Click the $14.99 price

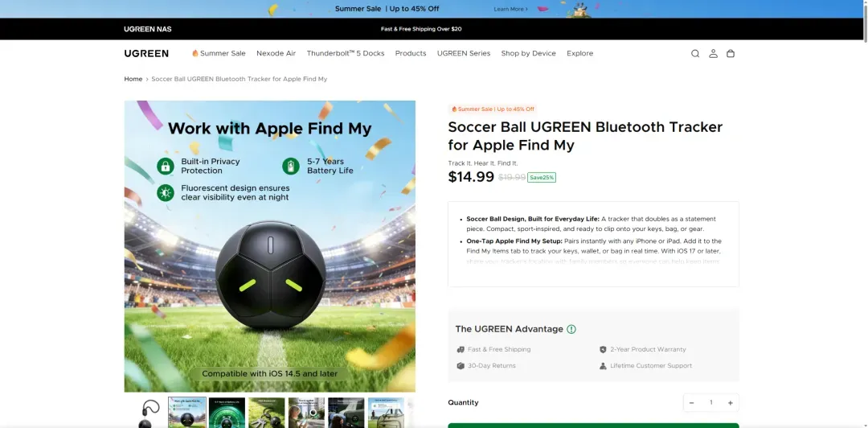click(471, 177)
